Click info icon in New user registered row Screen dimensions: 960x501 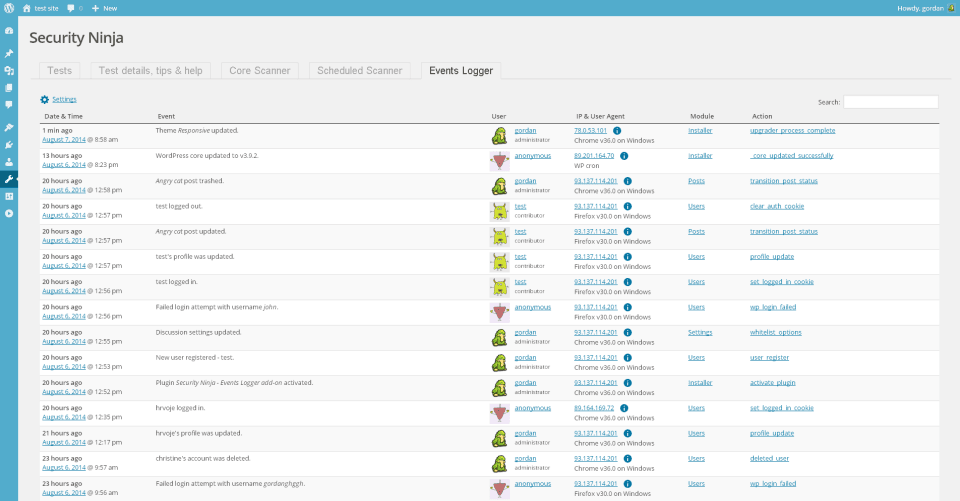(x=628, y=358)
